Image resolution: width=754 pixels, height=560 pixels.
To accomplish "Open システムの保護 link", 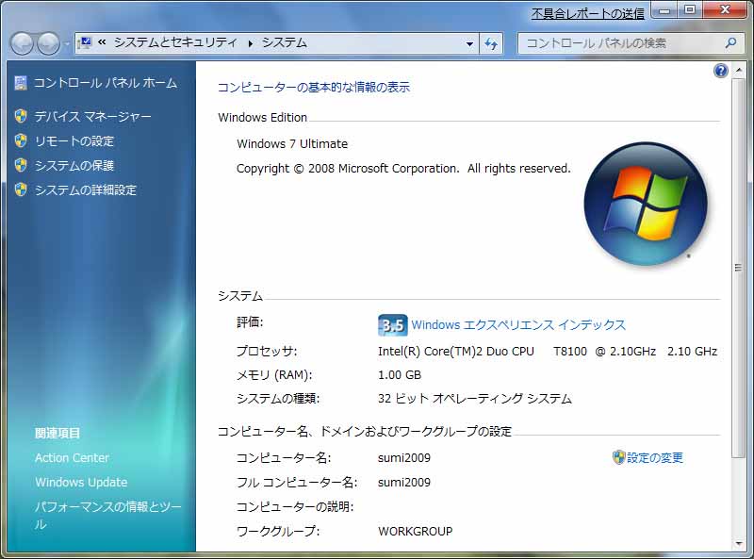I will [x=74, y=166].
